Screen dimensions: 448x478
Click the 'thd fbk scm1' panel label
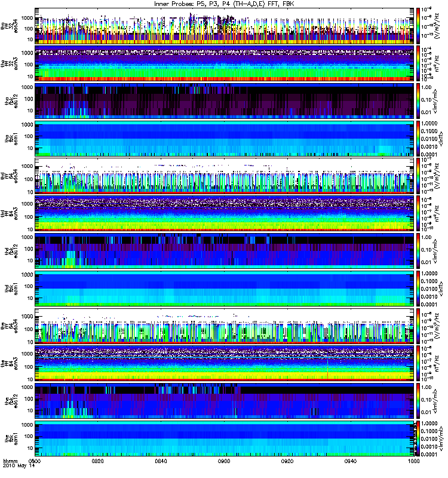pos(11,289)
